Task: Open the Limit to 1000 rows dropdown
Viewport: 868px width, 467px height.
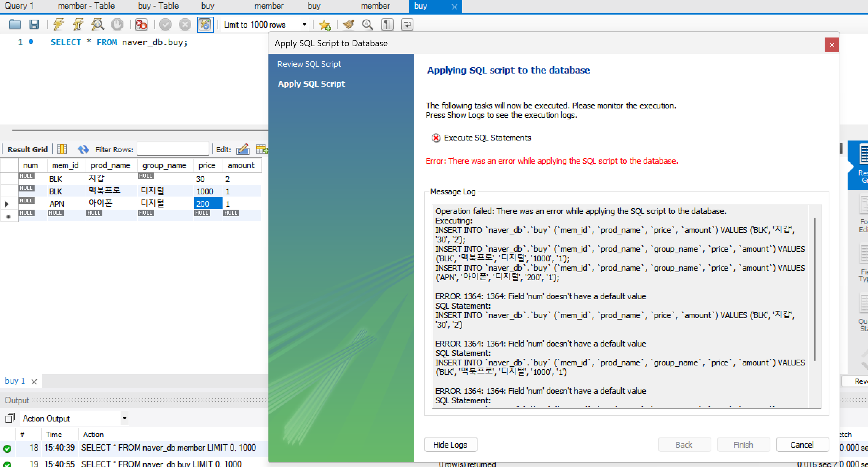Action: [x=304, y=24]
